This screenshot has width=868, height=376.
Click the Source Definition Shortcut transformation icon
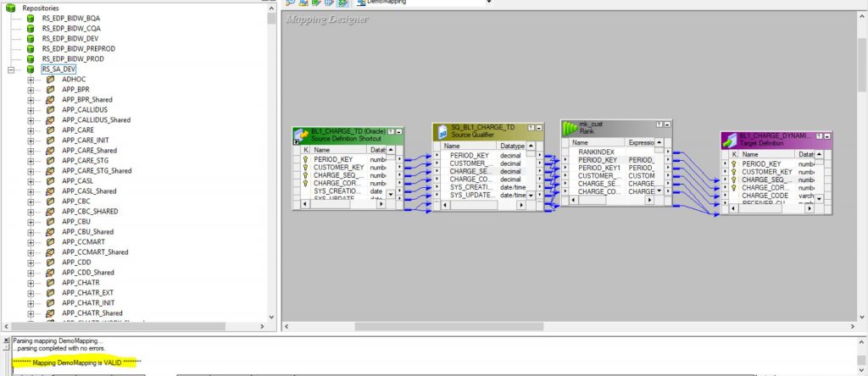point(301,136)
